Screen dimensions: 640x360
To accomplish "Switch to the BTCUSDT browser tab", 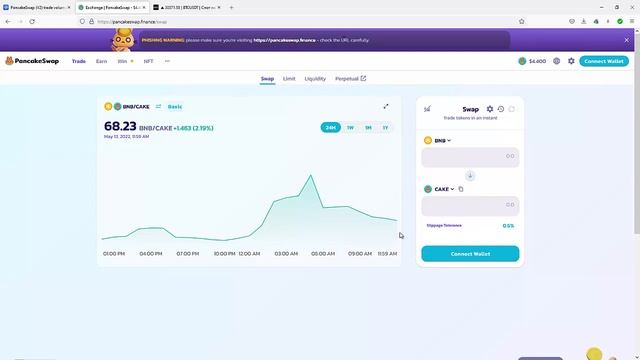I will (187, 7).
